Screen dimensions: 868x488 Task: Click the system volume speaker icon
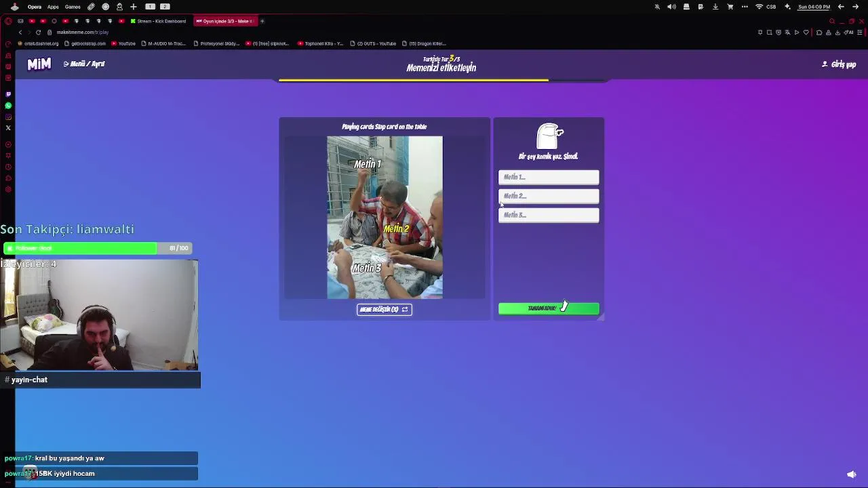click(x=671, y=7)
